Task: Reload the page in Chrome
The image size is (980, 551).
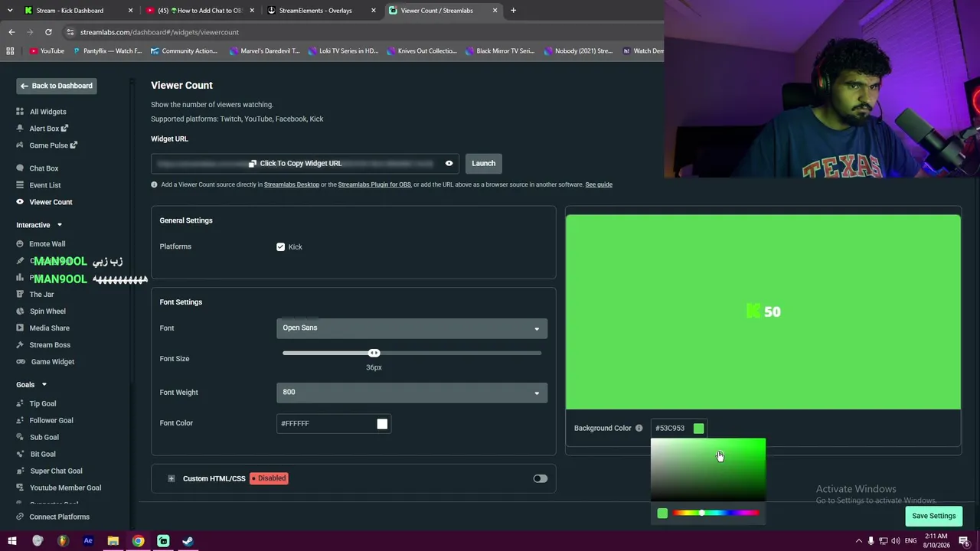Action: [48, 32]
